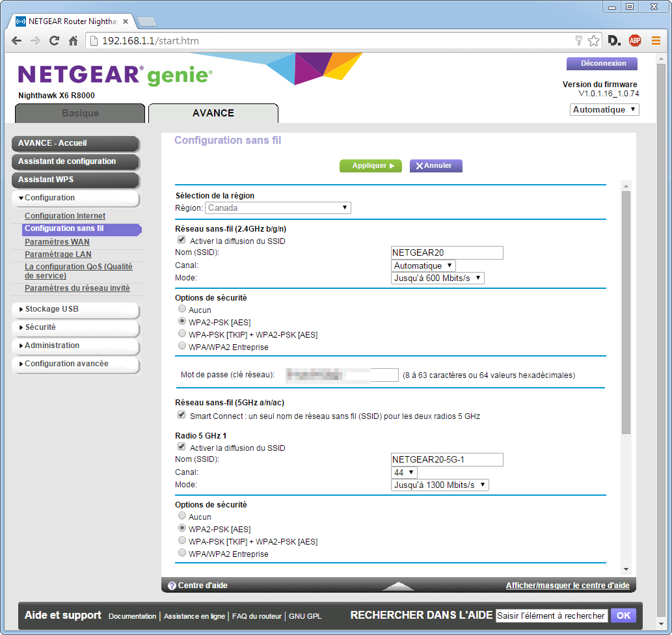Open the Chrome hamburger menu icon
Image resolution: width=672 pixels, height=635 pixels.
656,41
